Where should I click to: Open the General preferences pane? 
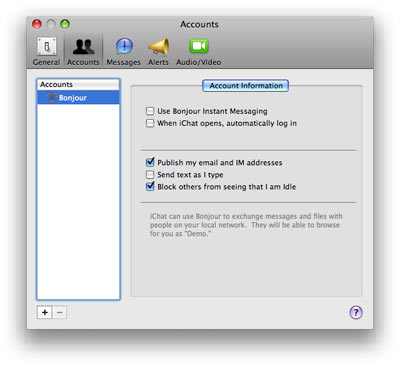coord(46,52)
